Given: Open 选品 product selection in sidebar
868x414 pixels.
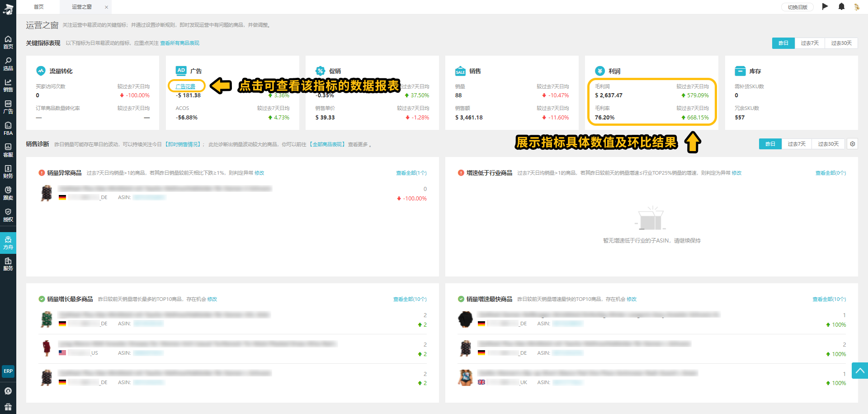Looking at the screenshot, I should point(8,64).
